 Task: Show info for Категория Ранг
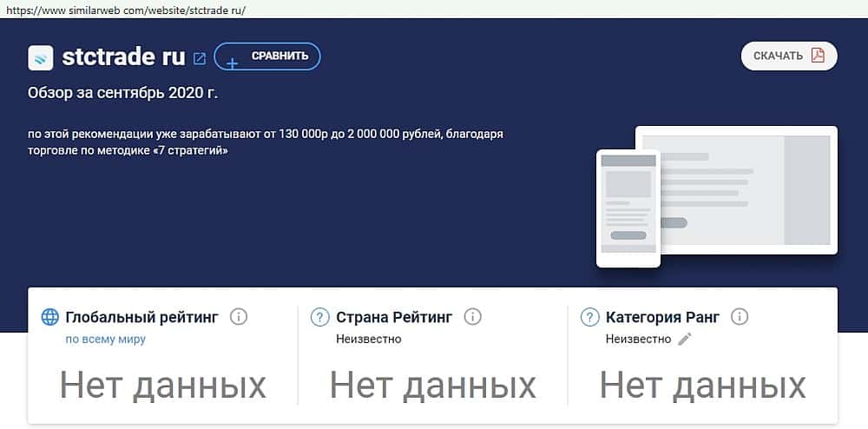[740, 317]
